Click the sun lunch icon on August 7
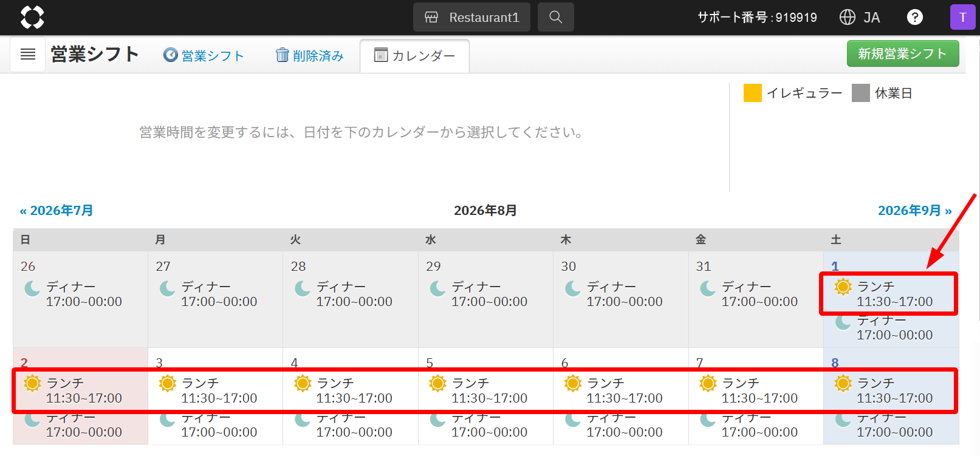 pyautogui.click(x=707, y=383)
